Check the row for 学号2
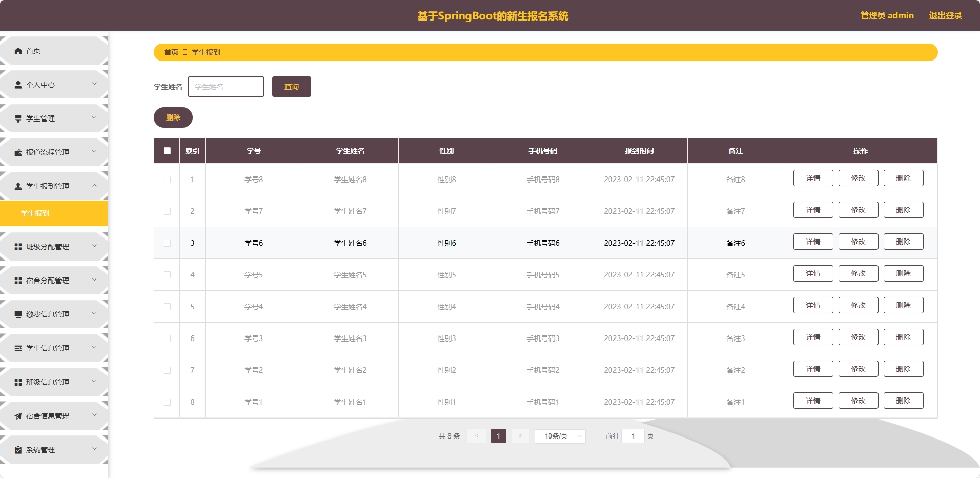Screen dimensions: 980x478 click(167, 370)
